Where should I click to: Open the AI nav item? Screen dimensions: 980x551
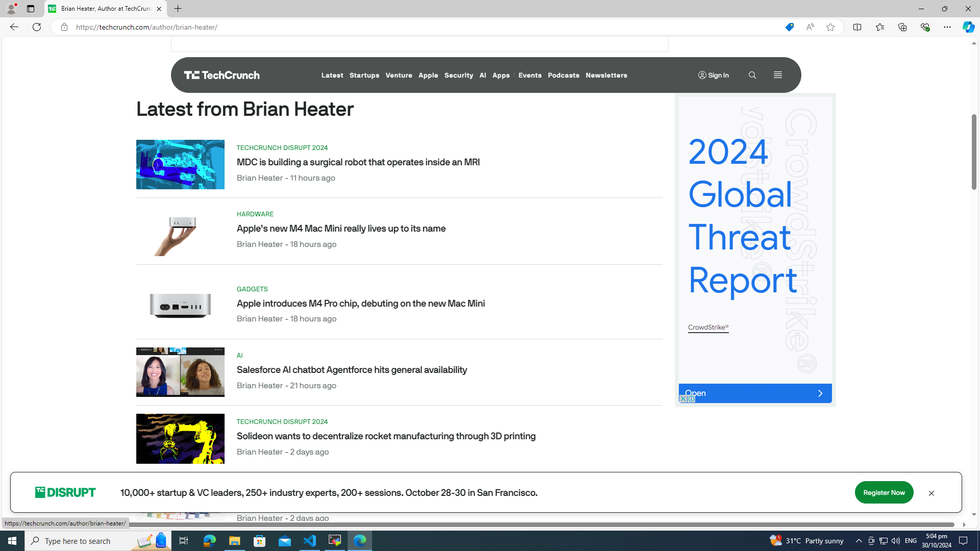pyautogui.click(x=482, y=75)
